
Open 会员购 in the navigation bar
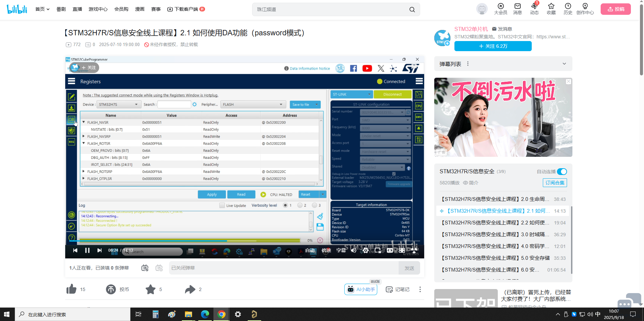121,9
